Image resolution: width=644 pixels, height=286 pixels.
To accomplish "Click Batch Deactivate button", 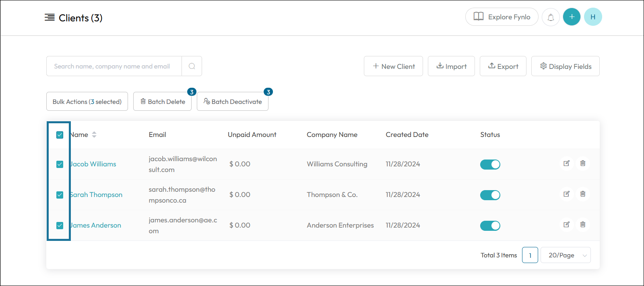I will [x=233, y=102].
